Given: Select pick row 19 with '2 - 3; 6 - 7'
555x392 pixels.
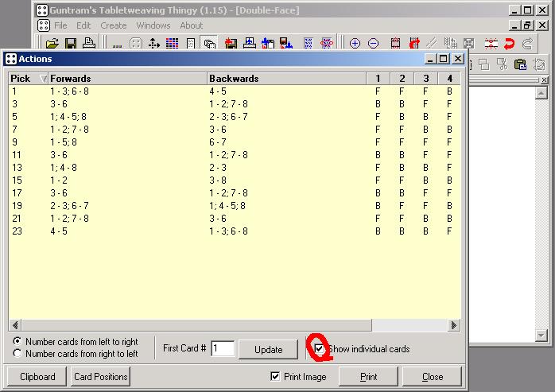Looking at the screenshot, I should (x=235, y=206).
